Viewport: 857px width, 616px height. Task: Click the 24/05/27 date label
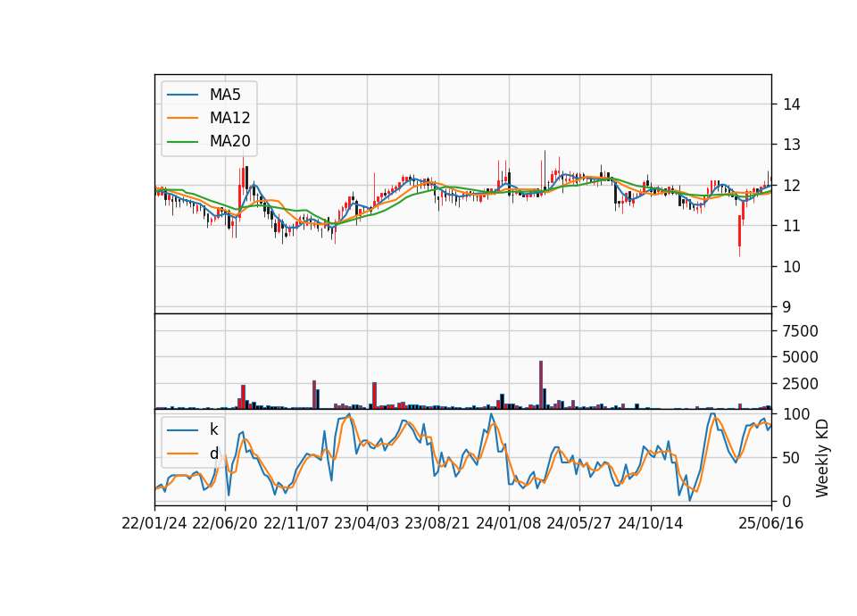point(579,524)
